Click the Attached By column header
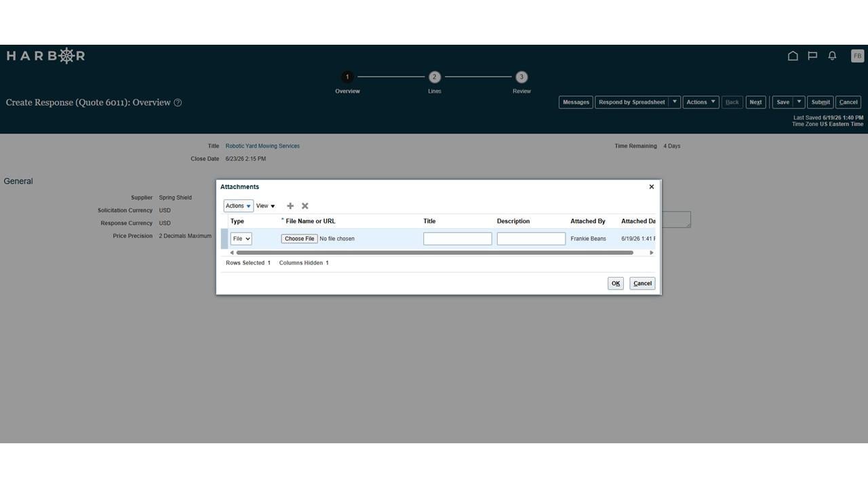Viewport: 868px width, 488px height. tap(588, 221)
